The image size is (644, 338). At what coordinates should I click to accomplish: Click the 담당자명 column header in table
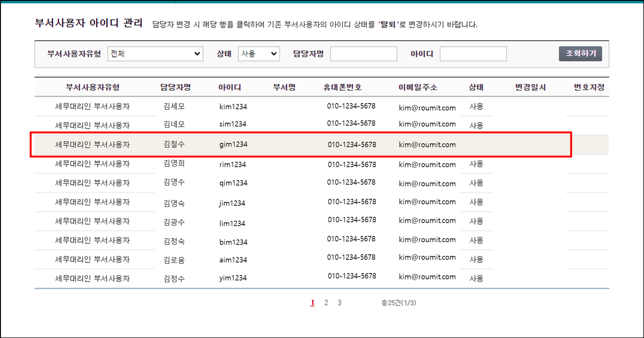click(175, 87)
